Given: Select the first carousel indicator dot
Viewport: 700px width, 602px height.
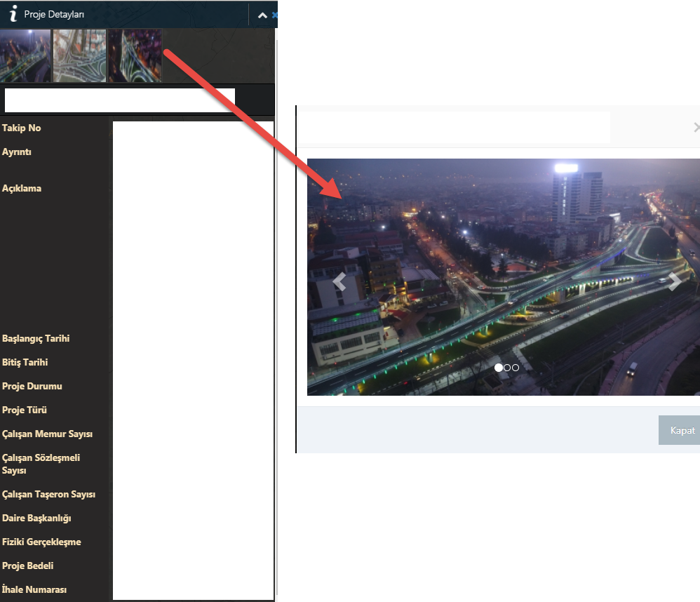Looking at the screenshot, I should [499, 368].
